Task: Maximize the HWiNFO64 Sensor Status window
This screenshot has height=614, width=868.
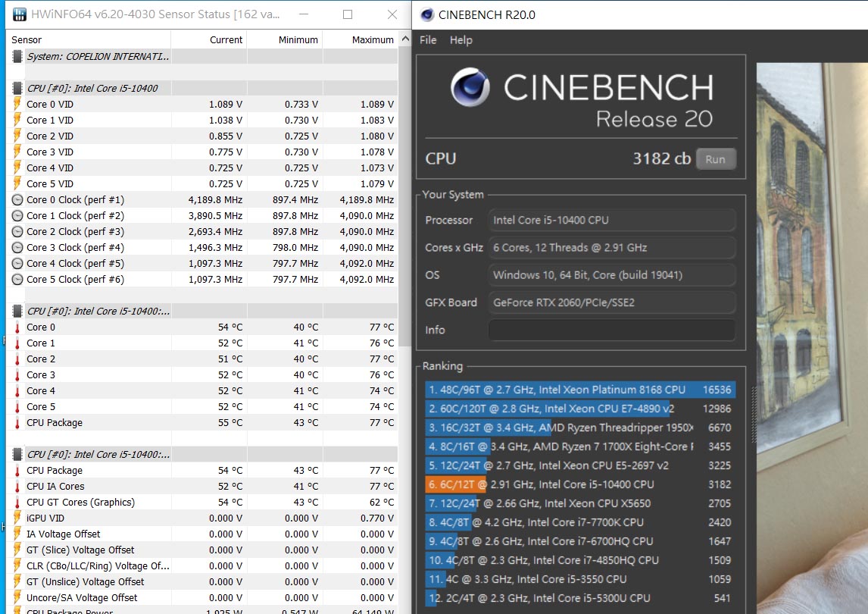Action: point(348,14)
